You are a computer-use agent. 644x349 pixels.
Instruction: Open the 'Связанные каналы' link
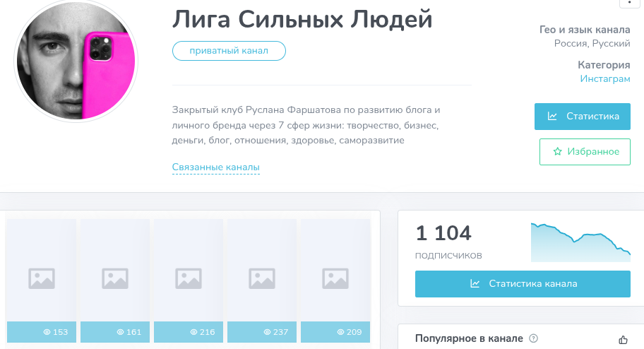tap(215, 167)
